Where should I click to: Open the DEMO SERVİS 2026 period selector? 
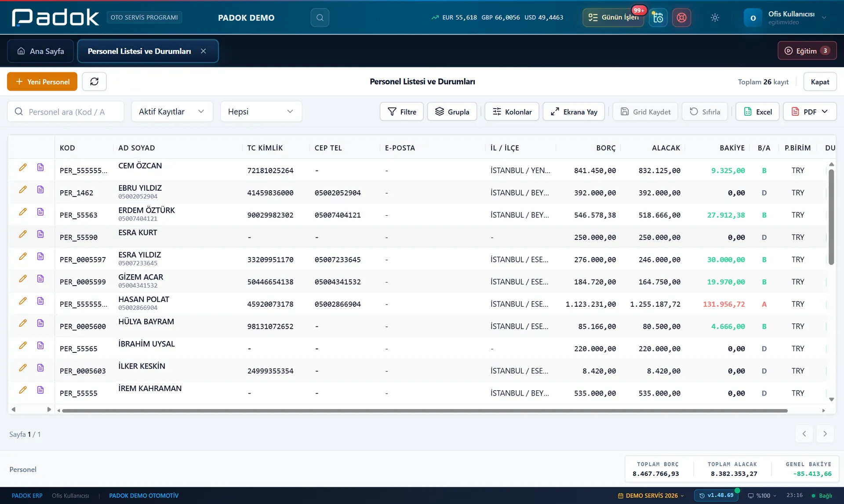click(651, 496)
